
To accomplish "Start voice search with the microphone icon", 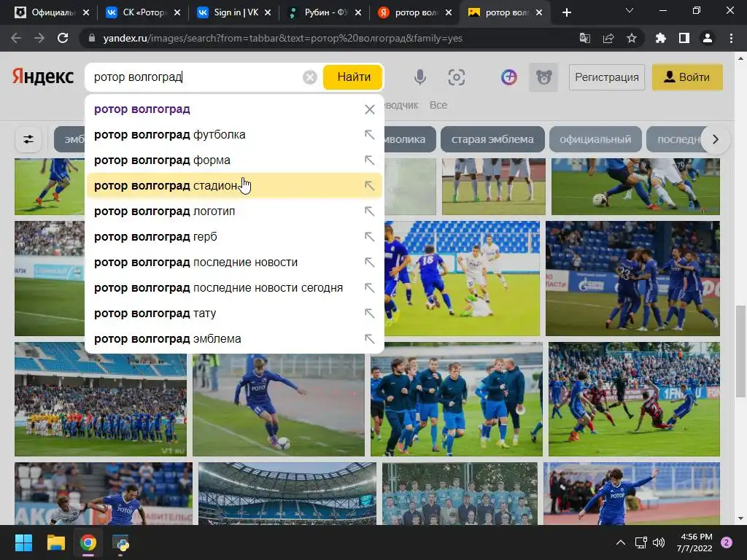I will coord(419,77).
